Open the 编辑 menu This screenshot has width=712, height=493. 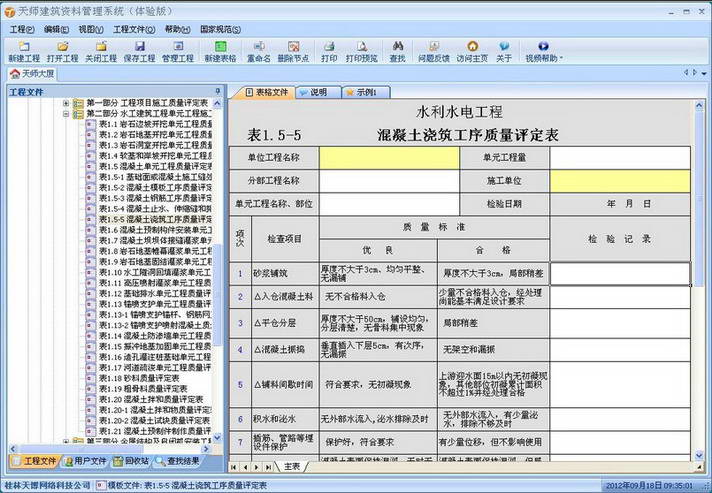pos(56,30)
